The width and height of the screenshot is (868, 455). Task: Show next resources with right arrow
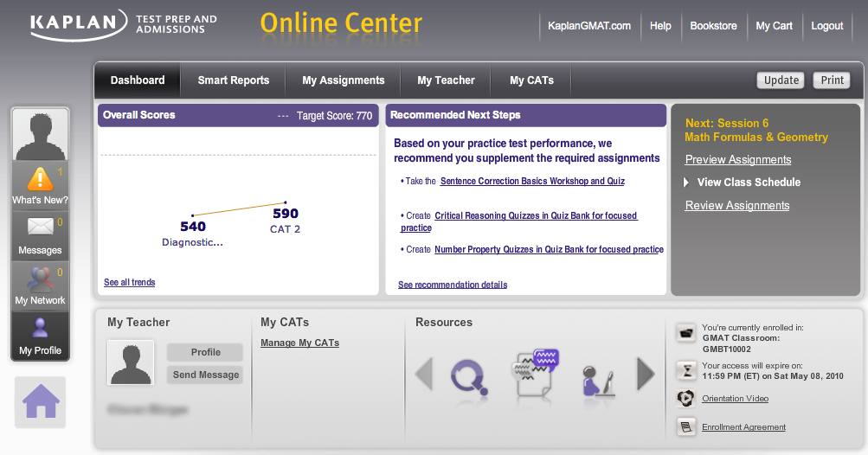click(646, 374)
